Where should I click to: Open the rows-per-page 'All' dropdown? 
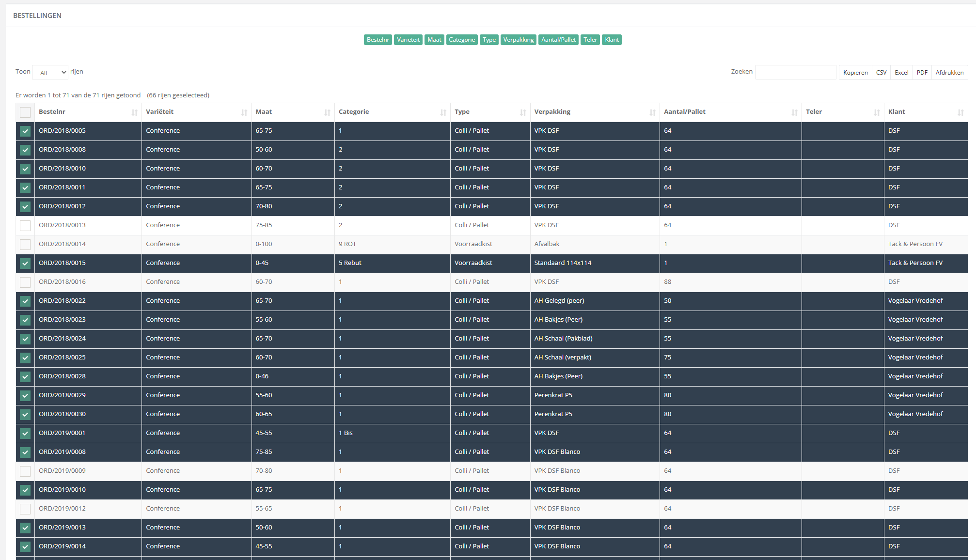50,72
